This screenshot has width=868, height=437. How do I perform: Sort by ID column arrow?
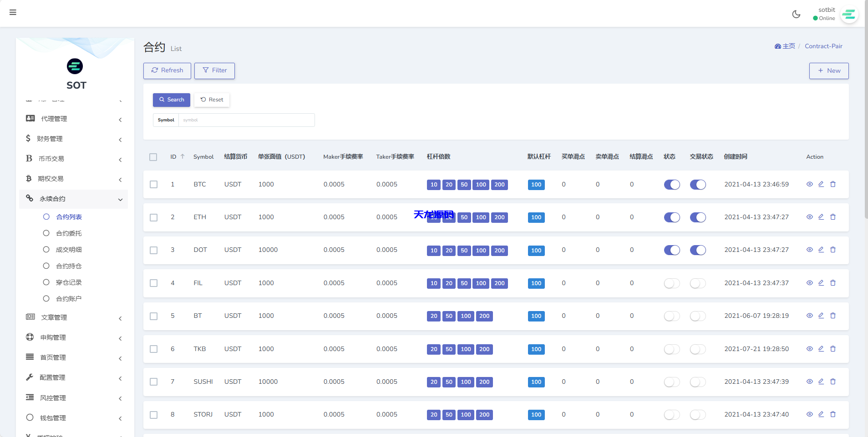[x=183, y=156]
